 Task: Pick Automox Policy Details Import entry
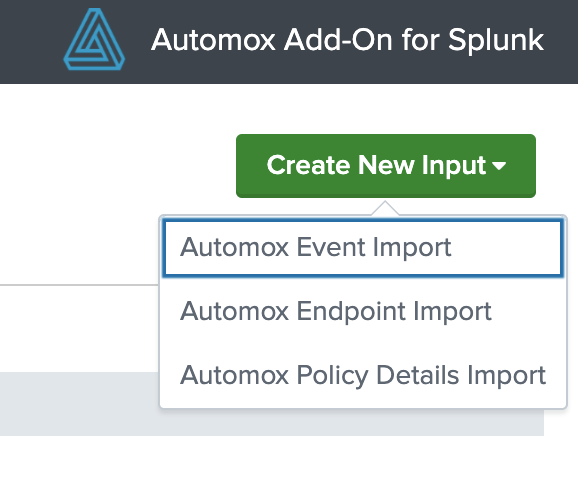point(363,376)
